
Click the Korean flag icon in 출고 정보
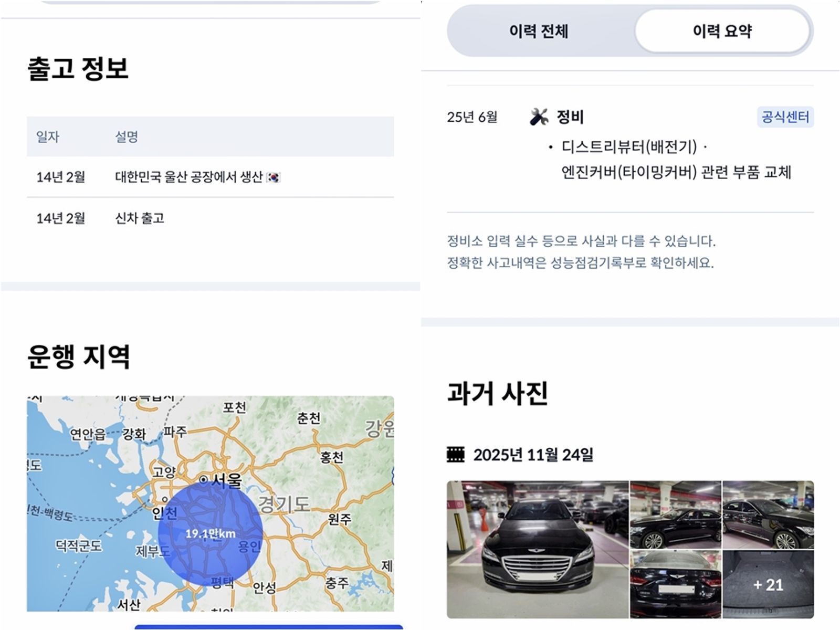(273, 177)
